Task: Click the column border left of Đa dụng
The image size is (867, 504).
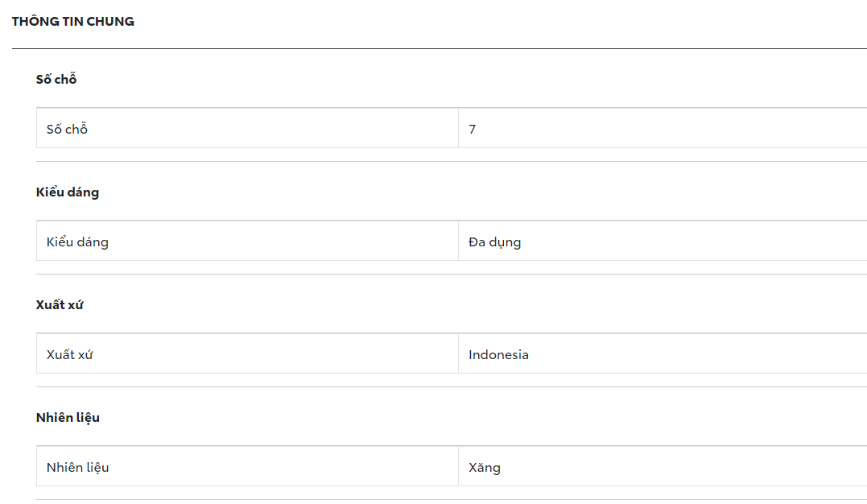Action: (459, 242)
